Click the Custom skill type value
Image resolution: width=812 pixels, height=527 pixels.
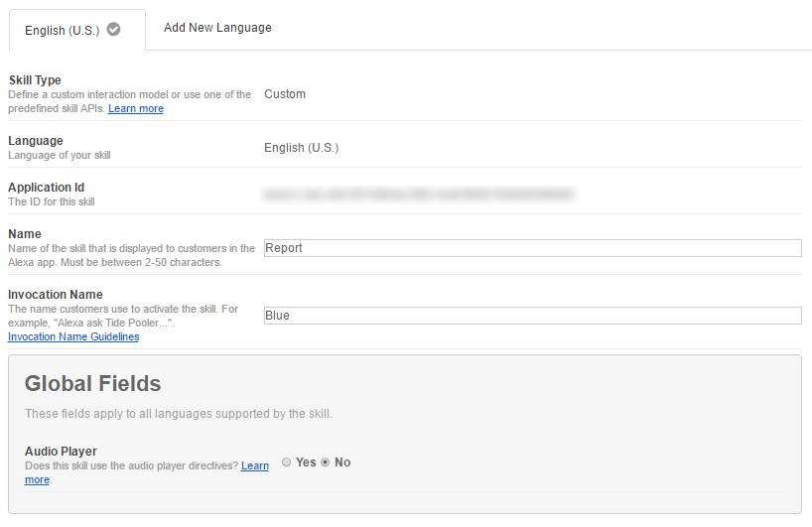(x=285, y=94)
